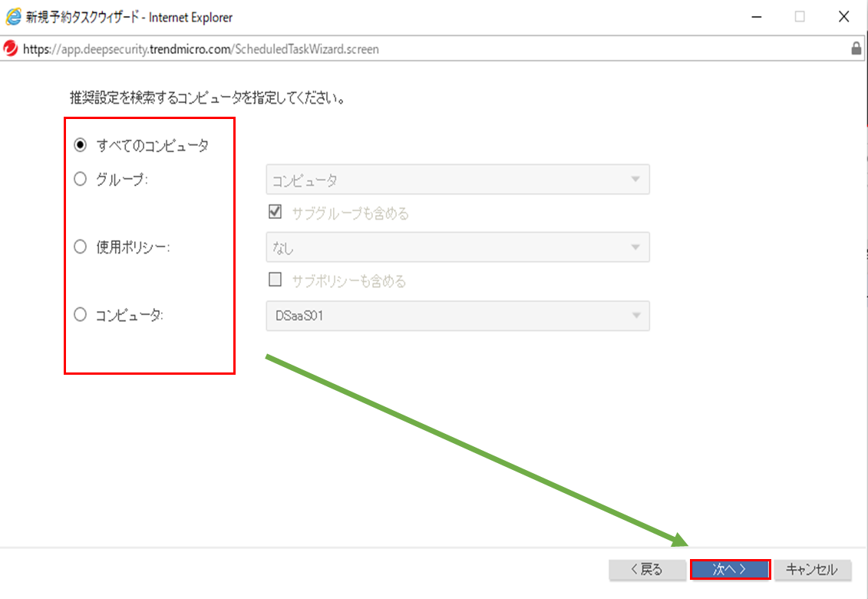The height and width of the screenshot is (599, 868).
Task: Click the サブグループも含める label text
Action: tap(351, 213)
